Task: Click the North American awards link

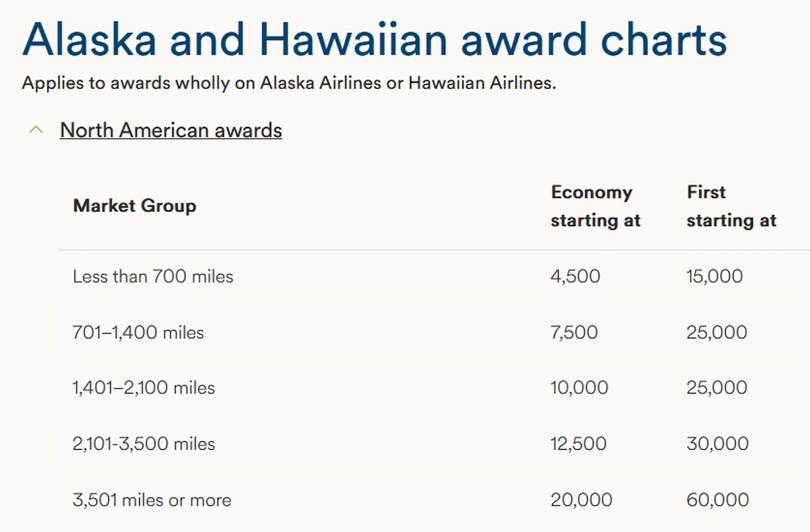Action: point(170,130)
